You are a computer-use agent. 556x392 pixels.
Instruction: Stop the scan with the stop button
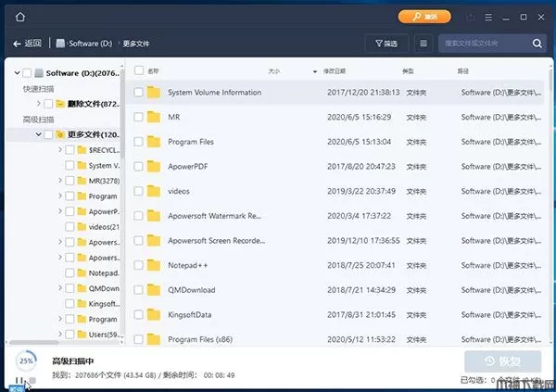(x=32, y=380)
